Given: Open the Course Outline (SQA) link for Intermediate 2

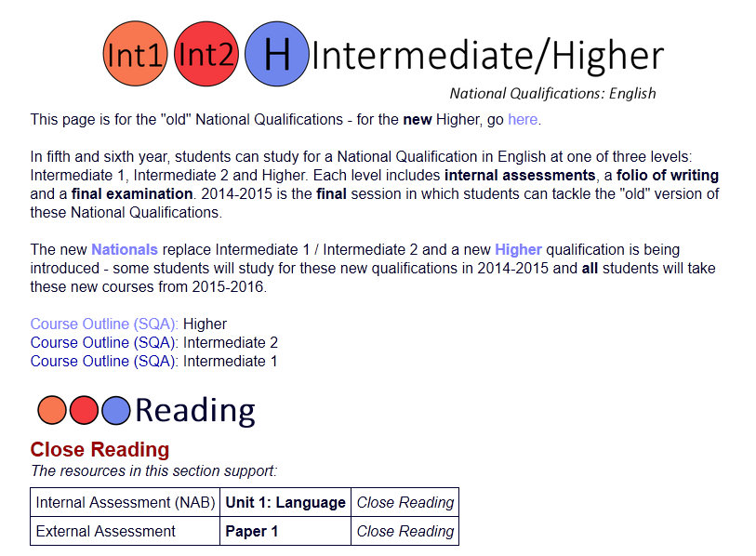Looking at the screenshot, I should [104, 342].
